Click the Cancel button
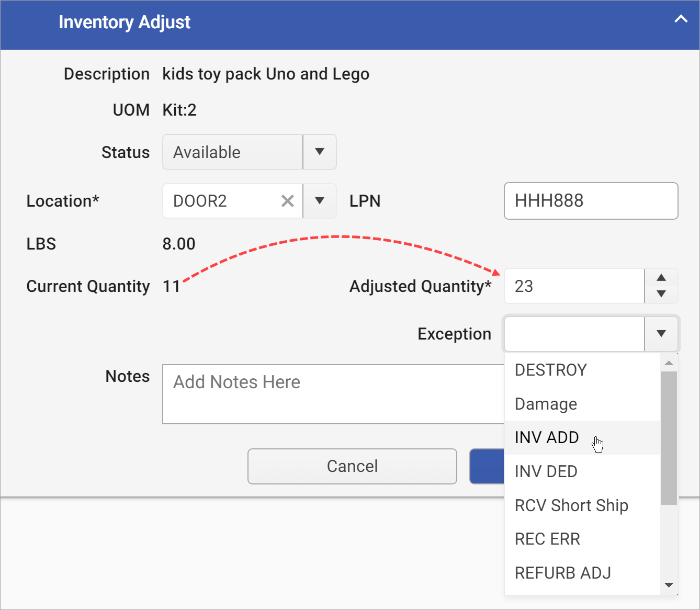The height and width of the screenshot is (610, 700). tap(352, 466)
